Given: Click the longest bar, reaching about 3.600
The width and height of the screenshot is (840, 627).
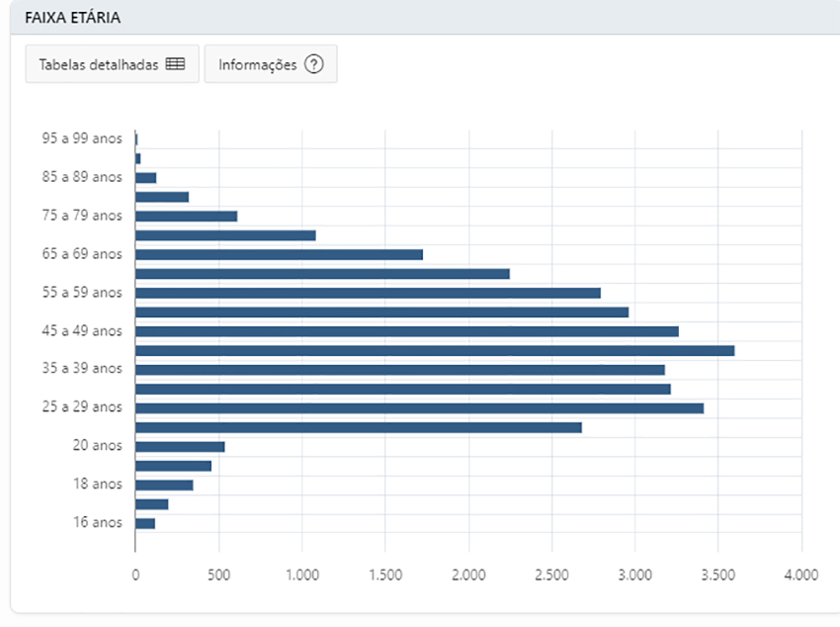Looking at the screenshot, I should [434, 350].
